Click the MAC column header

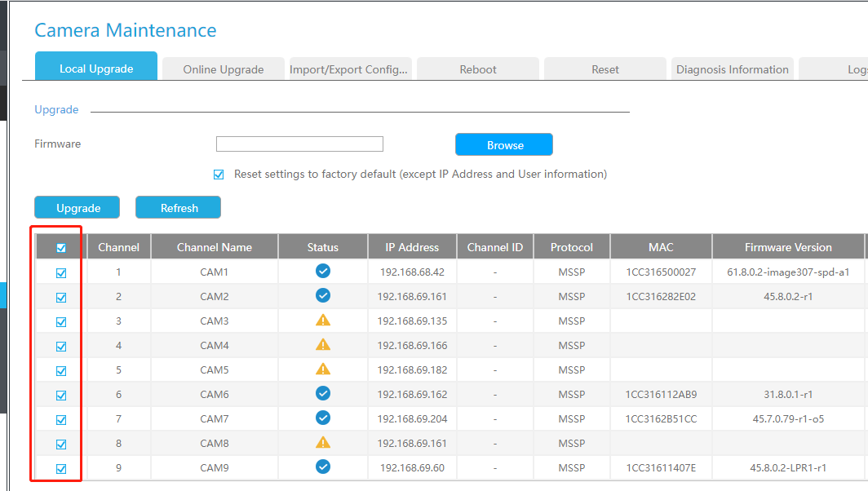[x=661, y=247]
